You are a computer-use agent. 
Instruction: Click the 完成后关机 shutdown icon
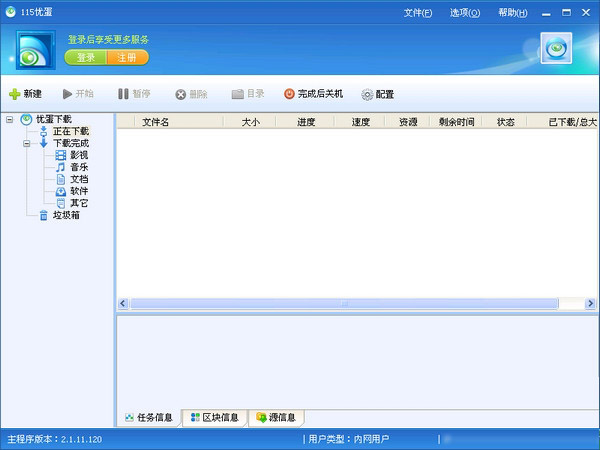click(x=290, y=94)
